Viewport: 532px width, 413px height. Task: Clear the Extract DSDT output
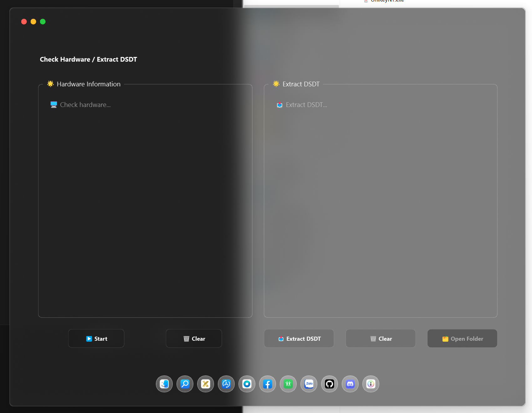coord(380,338)
